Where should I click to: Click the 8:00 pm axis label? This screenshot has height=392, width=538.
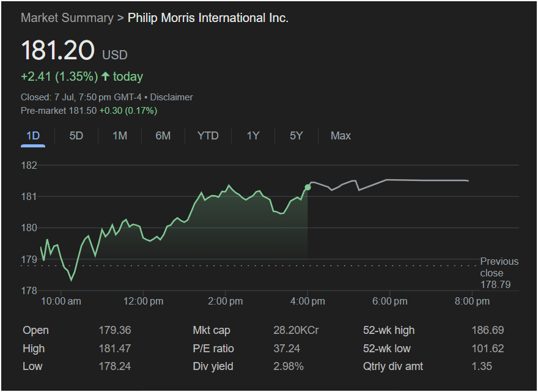point(473,301)
